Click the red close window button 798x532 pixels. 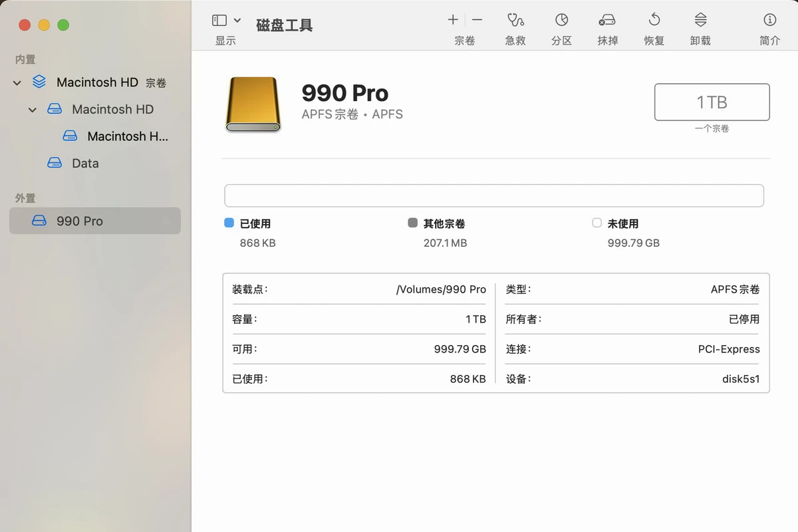[x=25, y=25]
